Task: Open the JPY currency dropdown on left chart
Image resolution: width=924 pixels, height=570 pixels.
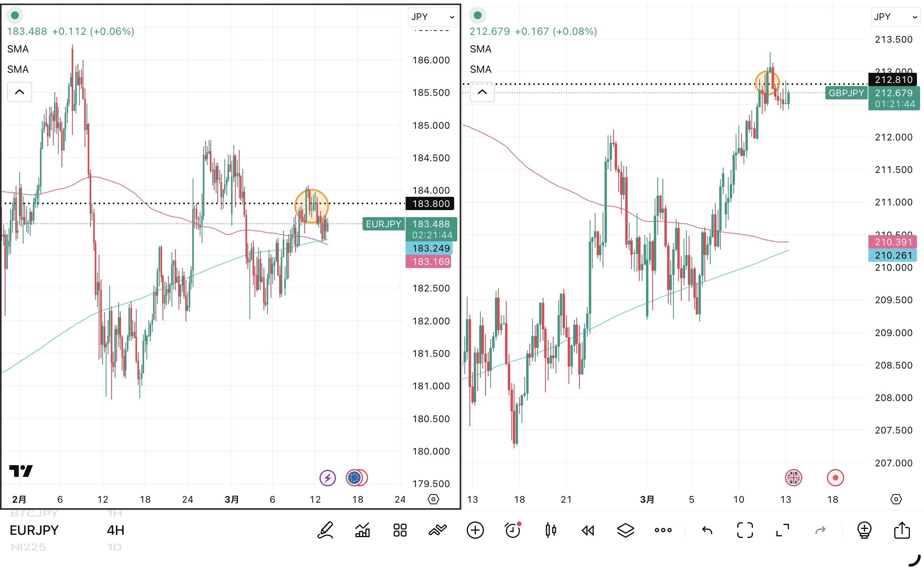Action: (433, 17)
